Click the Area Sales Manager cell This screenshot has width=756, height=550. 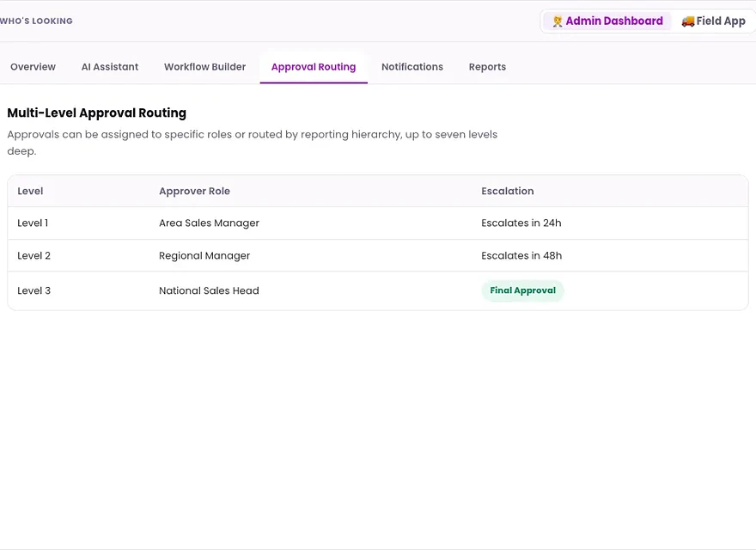210,223
